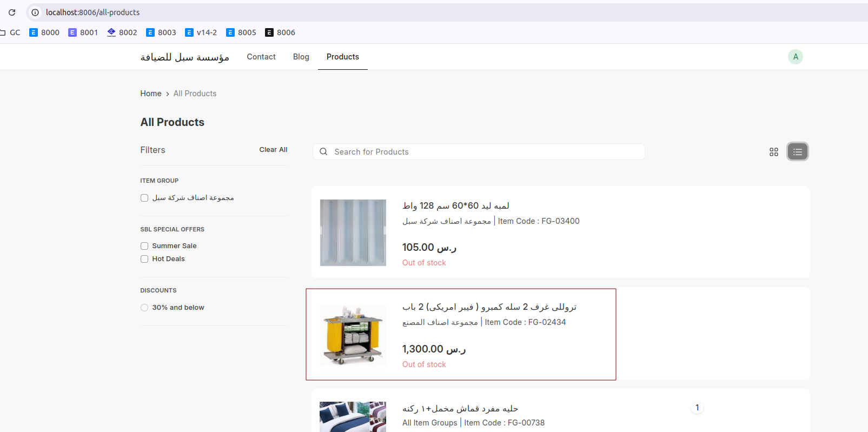Switch to list view layout
Screen dimensions: 868x432
click(x=797, y=152)
